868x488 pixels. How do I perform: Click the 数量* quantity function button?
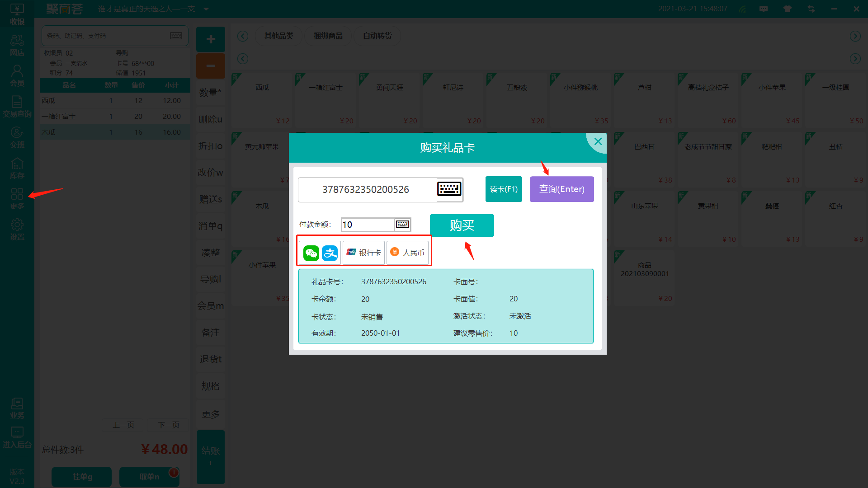(211, 93)
